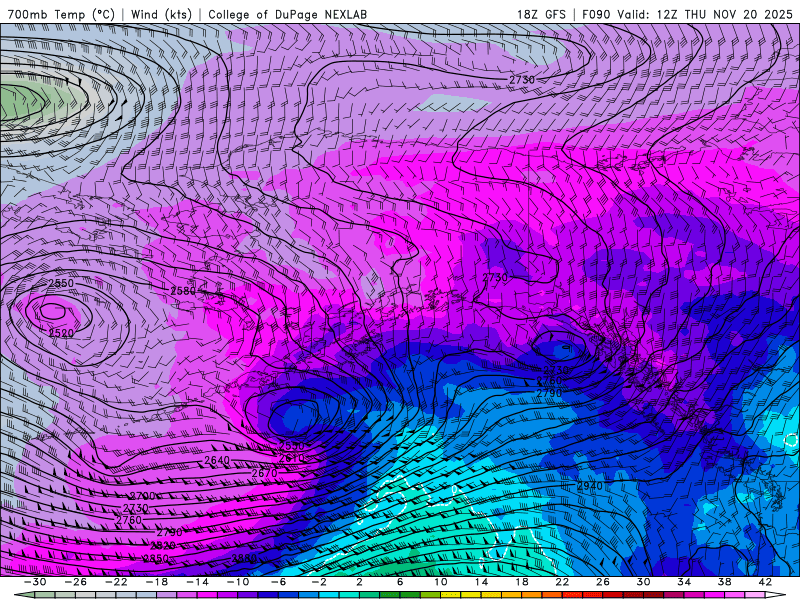Click the 42 value on the color scale

pyautogui.click(x=765, y=582)
